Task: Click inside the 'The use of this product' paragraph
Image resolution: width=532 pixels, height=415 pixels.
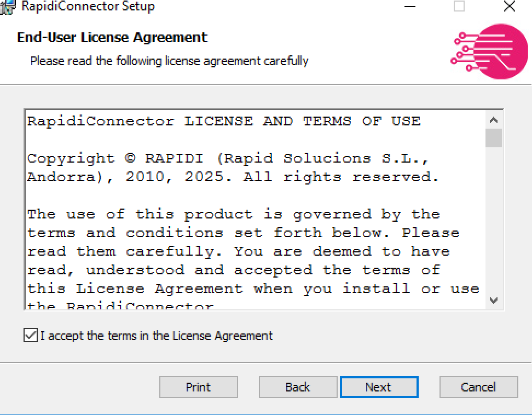Action: (253, 251)
